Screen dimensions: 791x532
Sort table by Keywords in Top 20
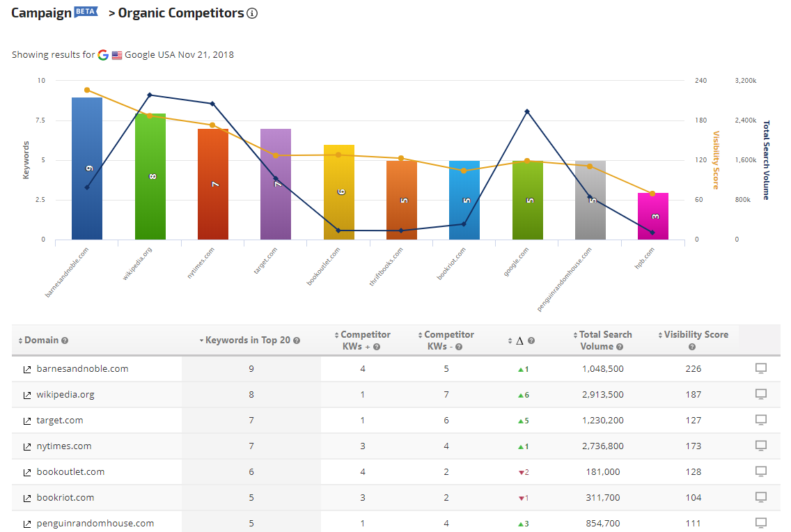(x=247, y=341)
